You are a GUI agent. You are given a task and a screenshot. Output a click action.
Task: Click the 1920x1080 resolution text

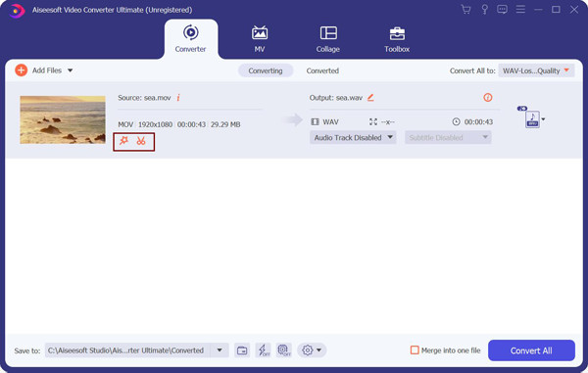pyautogui.click(x=155, y=124)
